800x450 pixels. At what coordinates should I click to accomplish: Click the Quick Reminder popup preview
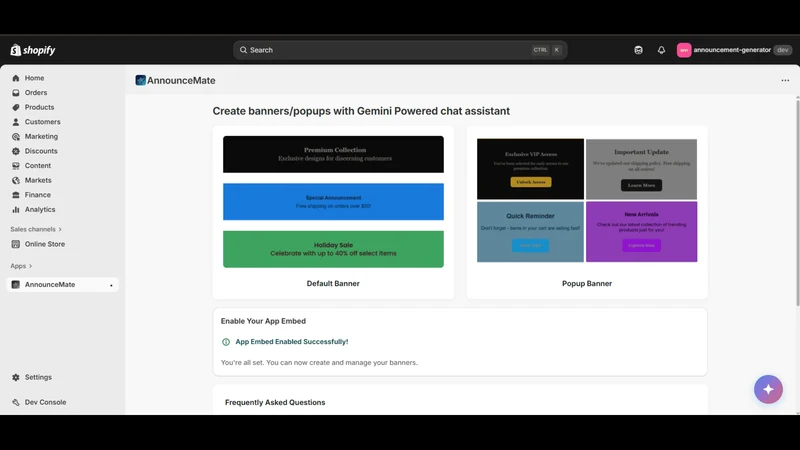[x=530, y=232]
